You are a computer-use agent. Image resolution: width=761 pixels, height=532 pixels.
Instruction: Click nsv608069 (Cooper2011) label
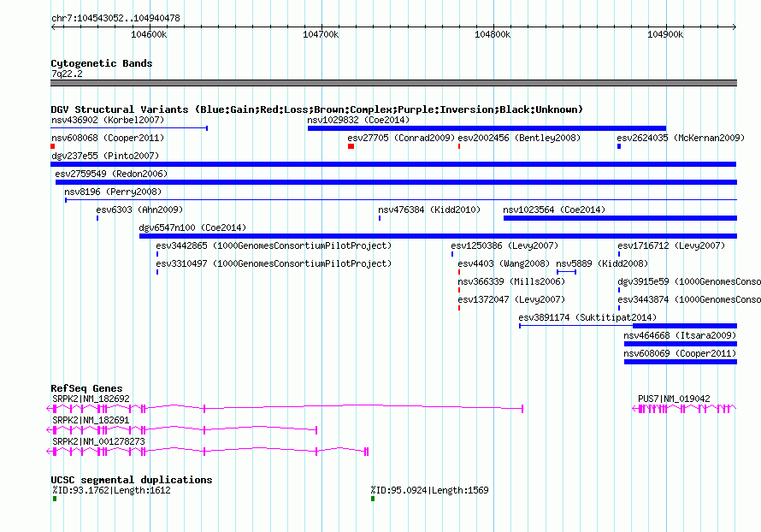(x=680, y=353)
